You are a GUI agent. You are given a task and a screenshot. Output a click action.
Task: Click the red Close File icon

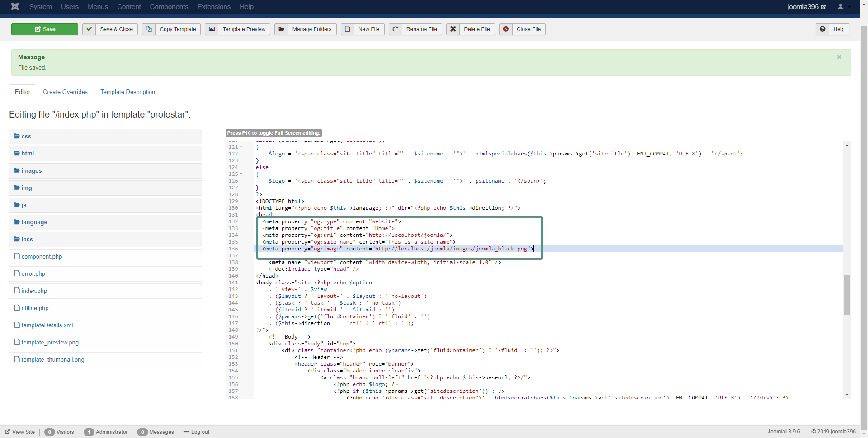tap(506, 29)
